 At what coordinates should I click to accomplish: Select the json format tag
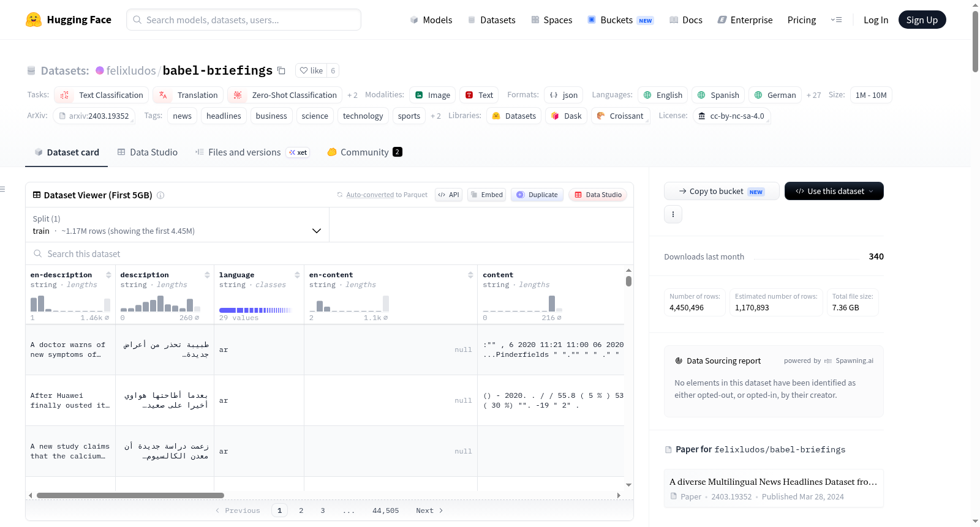[x=563, y=95]
